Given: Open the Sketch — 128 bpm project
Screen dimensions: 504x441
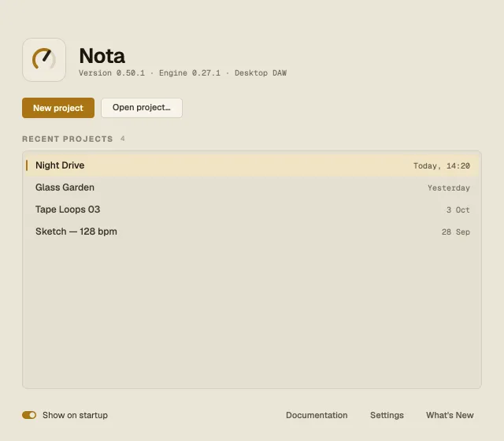Looking at the screenshot, I should coord(252,232).
